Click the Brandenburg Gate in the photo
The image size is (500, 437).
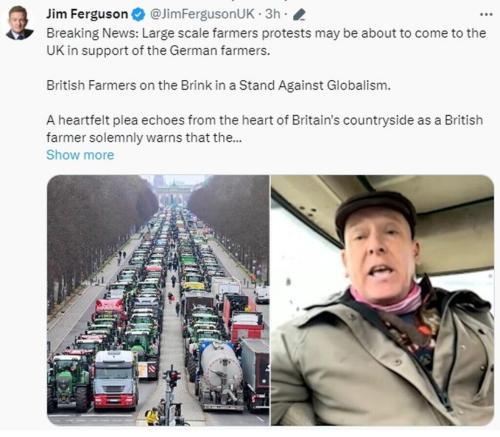tap(173, 193)
